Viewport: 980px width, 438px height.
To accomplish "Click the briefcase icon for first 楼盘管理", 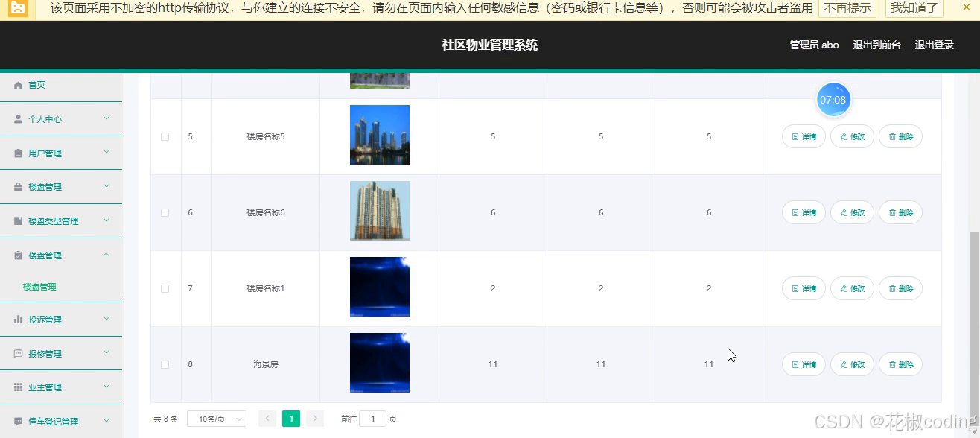I will pos(19,187).
